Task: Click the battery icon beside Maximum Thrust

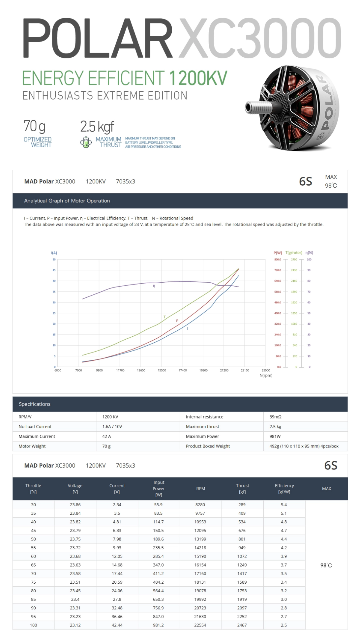Action: (86, 142)
